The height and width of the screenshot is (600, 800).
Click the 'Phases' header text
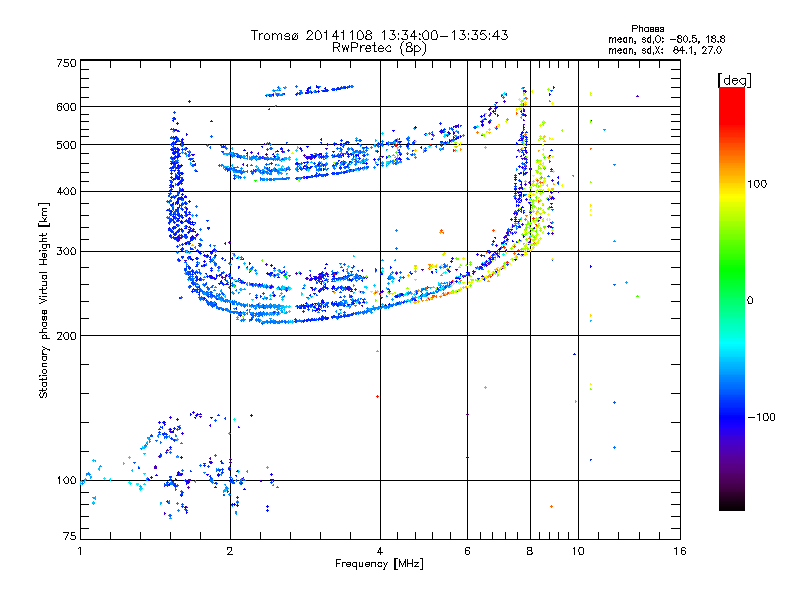pyautogui.click(x=647, y=29)
